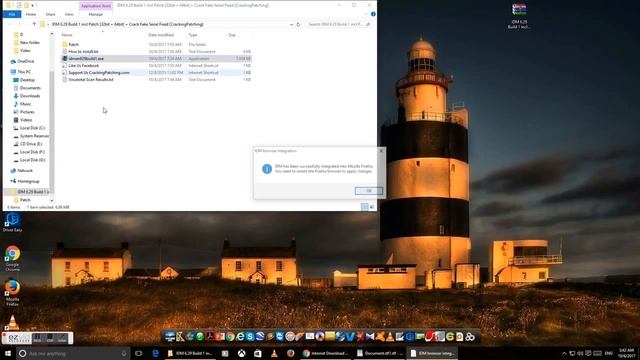Screen dimensions: 640x360
Task: Open Explorer help via the blue question icon
Action: click(373, 14)
